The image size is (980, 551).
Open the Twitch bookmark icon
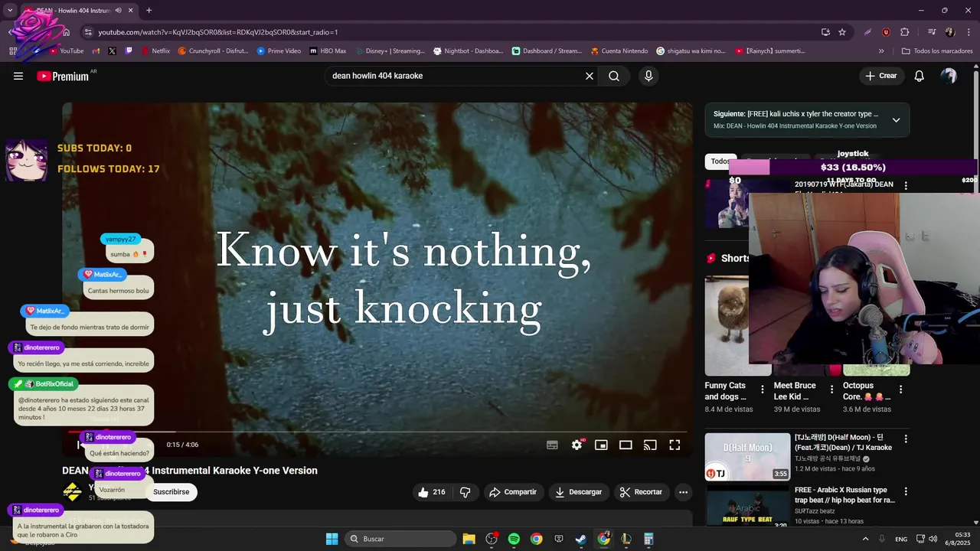coord(129,51)
